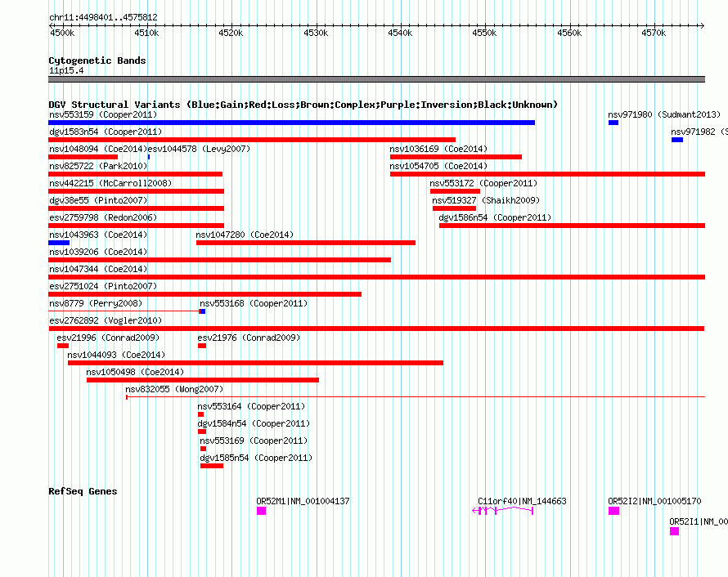
Task: Click the blue nsv553159 gain variant bar
Action: coord(291,123)
